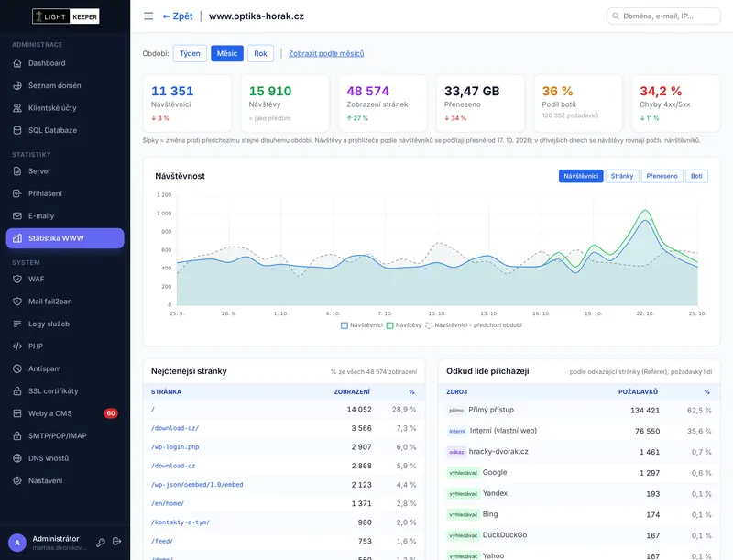Go back via Zpět link
Viewport: 733px width, 560px height.
178,16
